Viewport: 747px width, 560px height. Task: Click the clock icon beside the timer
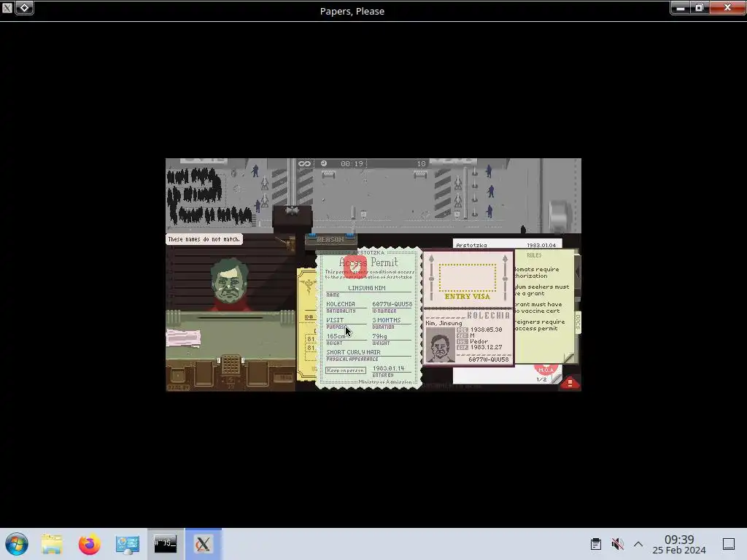(x=324, y=163)
